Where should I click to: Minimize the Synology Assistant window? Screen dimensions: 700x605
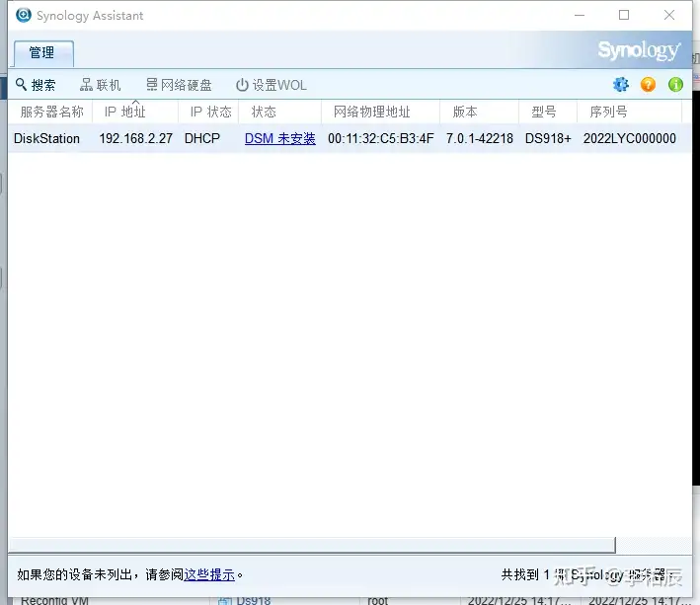(580, 15)
